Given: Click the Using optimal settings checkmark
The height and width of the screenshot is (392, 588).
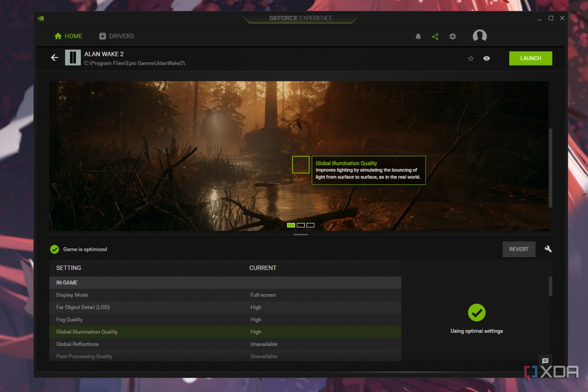Looking at the screenshot, I should (x=477, y=312).
